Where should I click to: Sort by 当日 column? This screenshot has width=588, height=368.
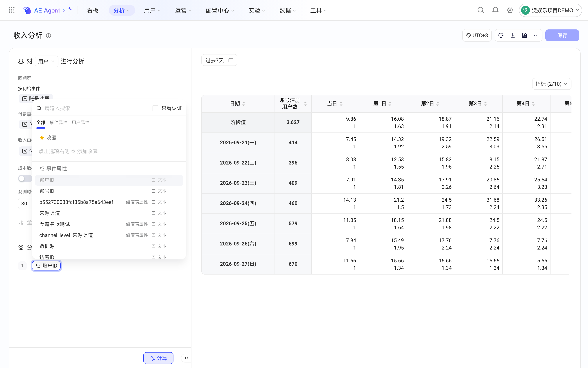pos(341,104)
